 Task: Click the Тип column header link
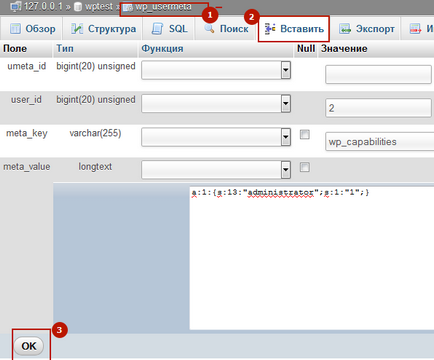pos(65,49)
